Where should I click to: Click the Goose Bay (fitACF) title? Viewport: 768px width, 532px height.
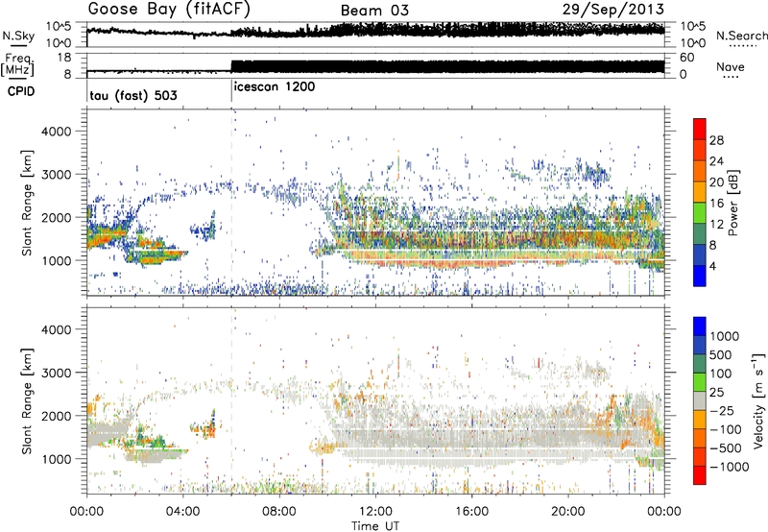coord(169,10)
